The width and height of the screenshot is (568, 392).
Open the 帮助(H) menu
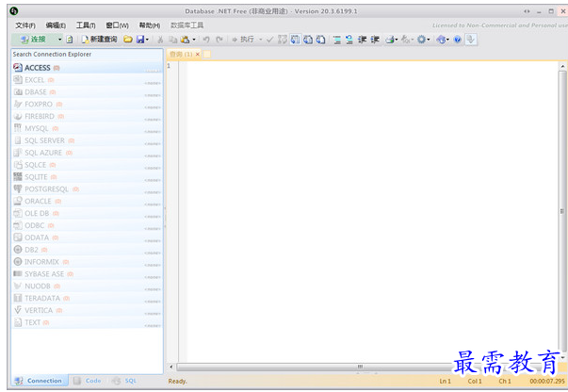click(149, 25)
